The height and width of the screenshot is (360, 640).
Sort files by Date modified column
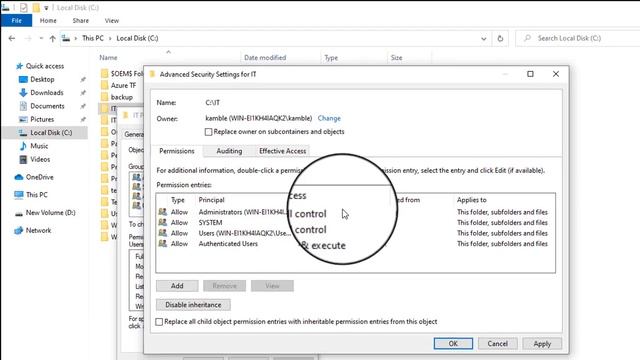click(265, 58)
